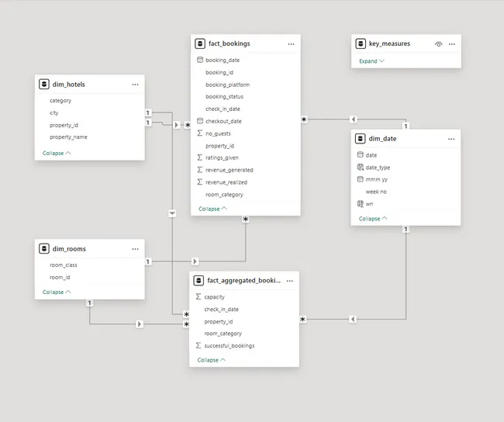
Task: Collapse the dim_hotels table
Action: click(x=57, y=153)
